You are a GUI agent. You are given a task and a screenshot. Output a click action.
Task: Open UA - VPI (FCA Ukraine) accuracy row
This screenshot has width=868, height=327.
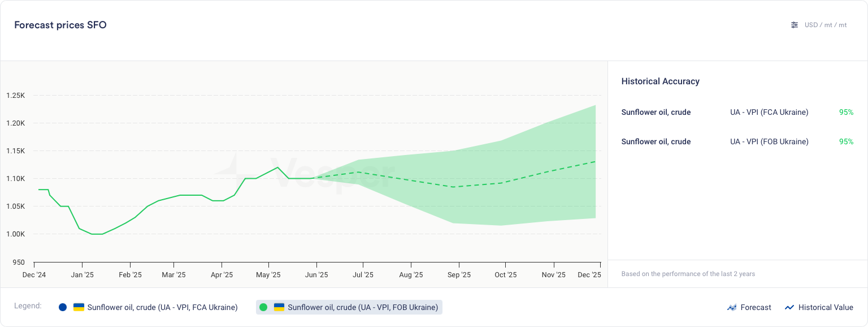coord(769,113)
